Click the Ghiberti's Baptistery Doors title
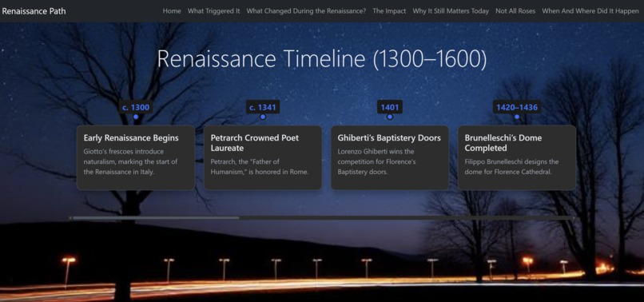Screen dimensions: 644x302 [x=389, y=137]
